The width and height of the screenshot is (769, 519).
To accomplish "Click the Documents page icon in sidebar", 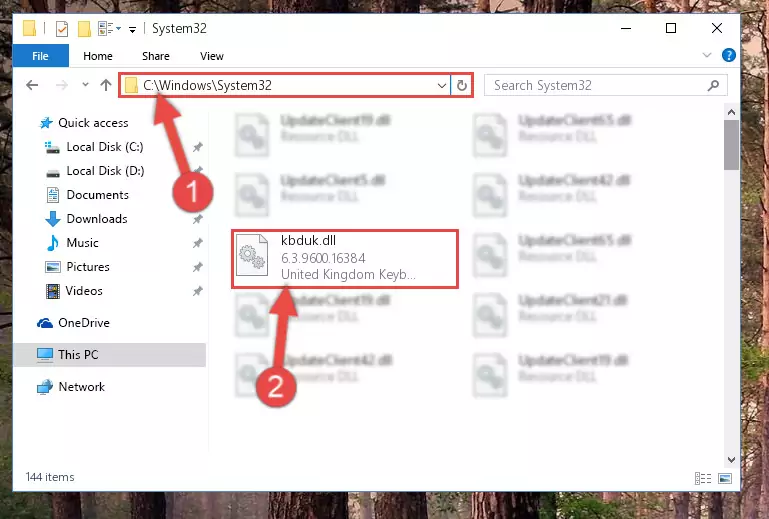I will (x=53, y=195).
